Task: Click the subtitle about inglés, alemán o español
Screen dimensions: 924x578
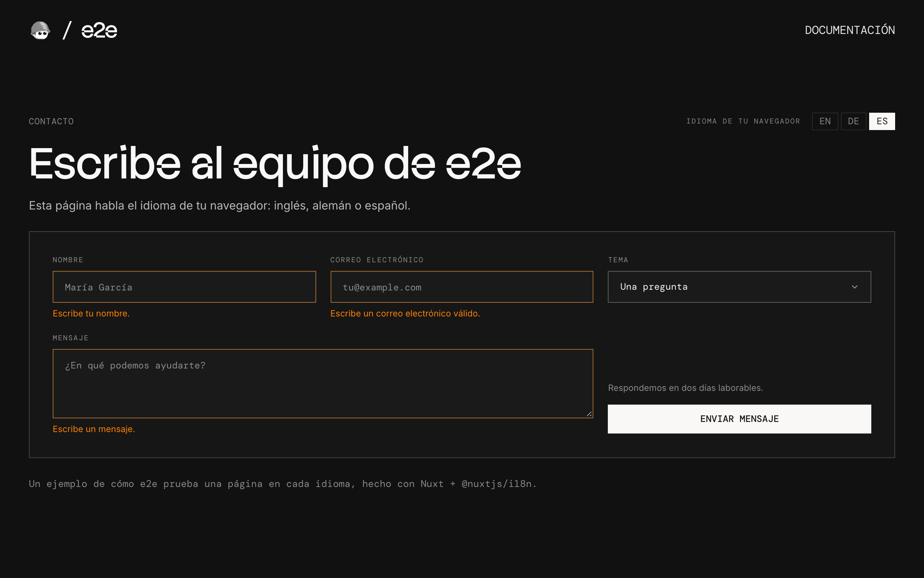Action: click(x=219, y=206)
